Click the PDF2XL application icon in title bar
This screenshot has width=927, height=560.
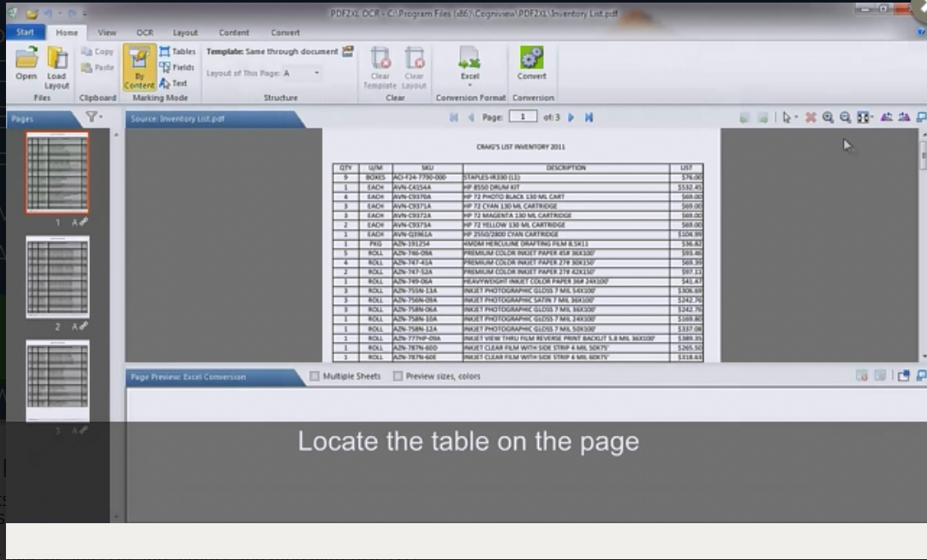[13, 12]
